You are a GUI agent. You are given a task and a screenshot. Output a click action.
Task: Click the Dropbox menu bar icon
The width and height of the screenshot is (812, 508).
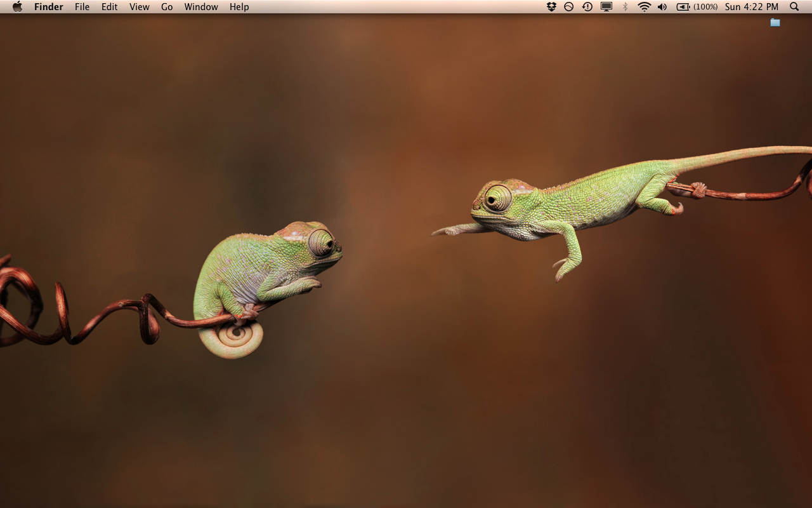pos(551,7)
